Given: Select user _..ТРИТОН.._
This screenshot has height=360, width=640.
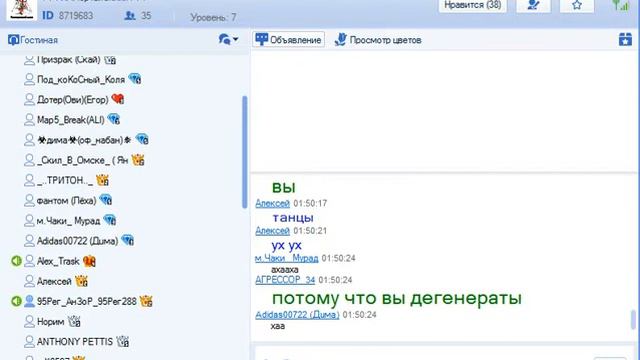Looking at the screenshot, I should point(64,180).
